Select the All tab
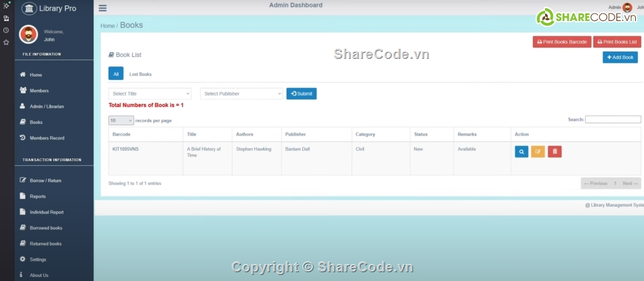The image size is (644, 281). 116,74
